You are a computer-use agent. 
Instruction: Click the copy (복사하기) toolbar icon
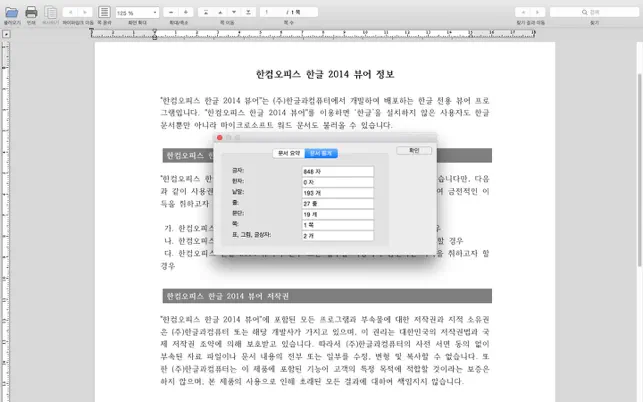pos(50,12)
